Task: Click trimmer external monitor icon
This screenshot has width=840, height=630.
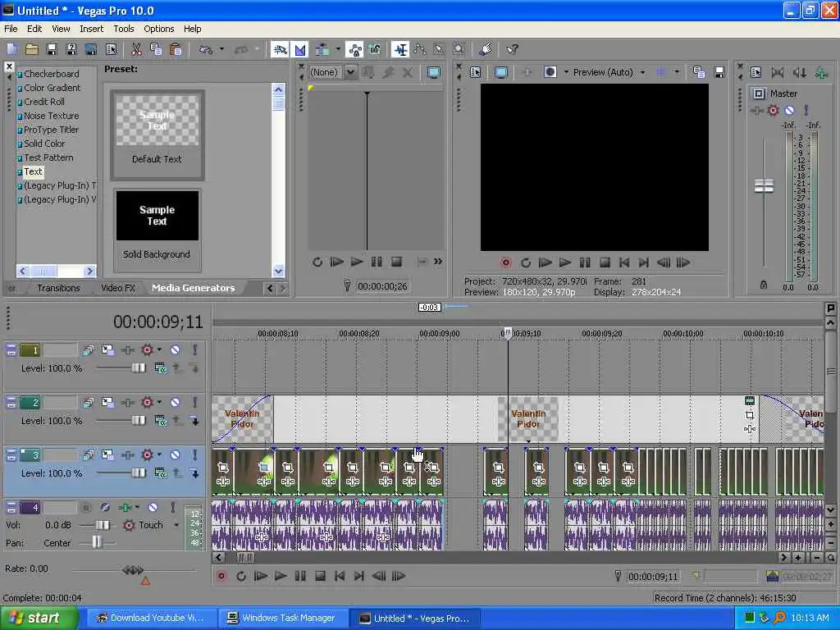Action: click(433, 72)
